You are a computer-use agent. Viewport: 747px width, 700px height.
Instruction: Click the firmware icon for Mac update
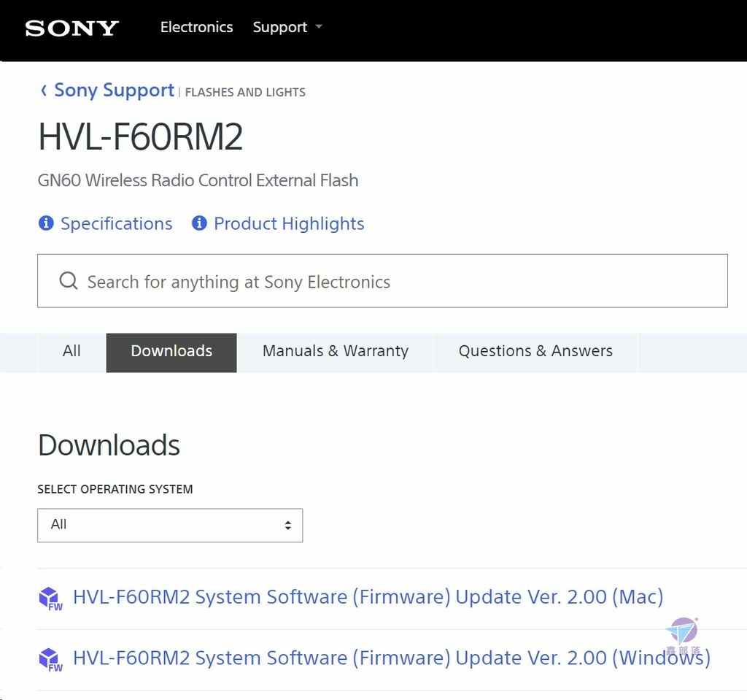point(50,599)
